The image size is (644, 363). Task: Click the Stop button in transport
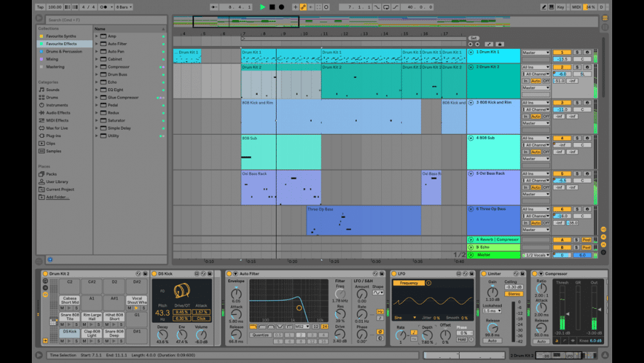tap(272, 7)
